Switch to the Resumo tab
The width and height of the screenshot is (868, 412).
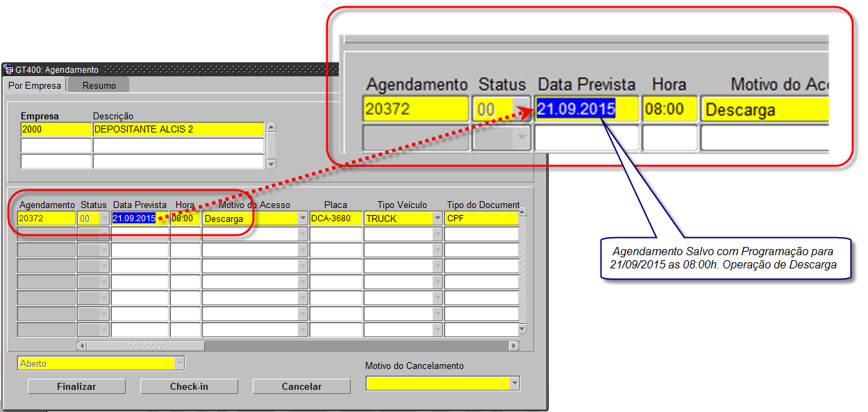coord(99,85)
